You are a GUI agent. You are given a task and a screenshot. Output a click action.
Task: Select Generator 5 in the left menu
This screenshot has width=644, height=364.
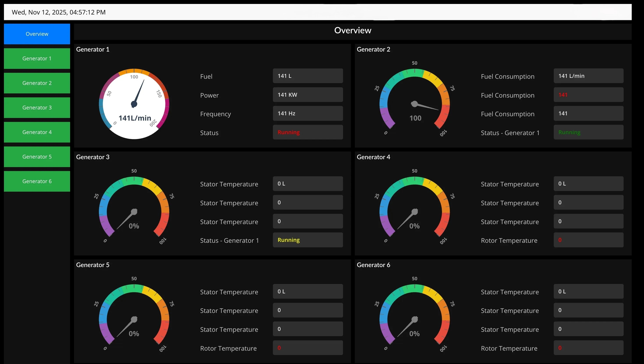point(37,157)
